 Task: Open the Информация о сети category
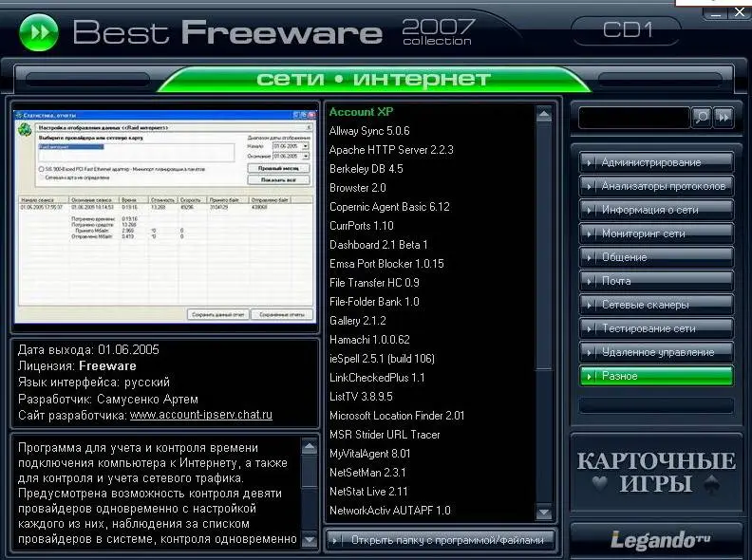656,210
